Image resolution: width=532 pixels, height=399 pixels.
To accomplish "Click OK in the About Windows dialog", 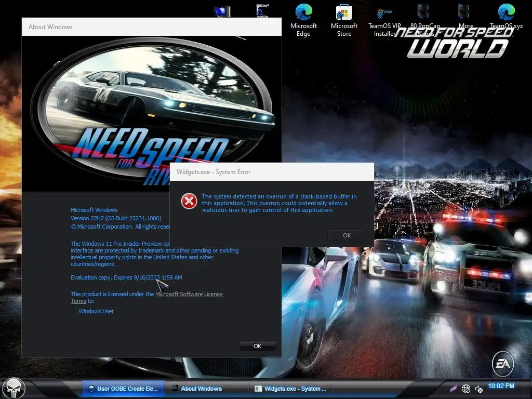I will pyautogui.click(x=258, y=345).
